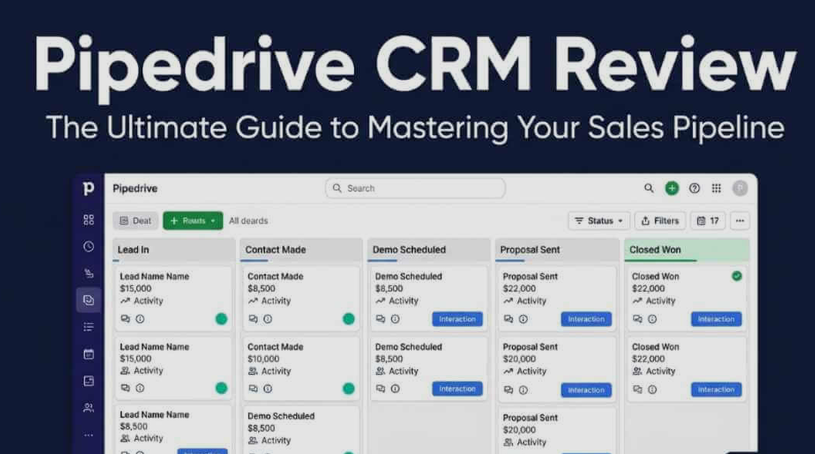815x454 pixels.
Task: Click chat icon on first Closed Won card
Action: [x=638, y=319]
